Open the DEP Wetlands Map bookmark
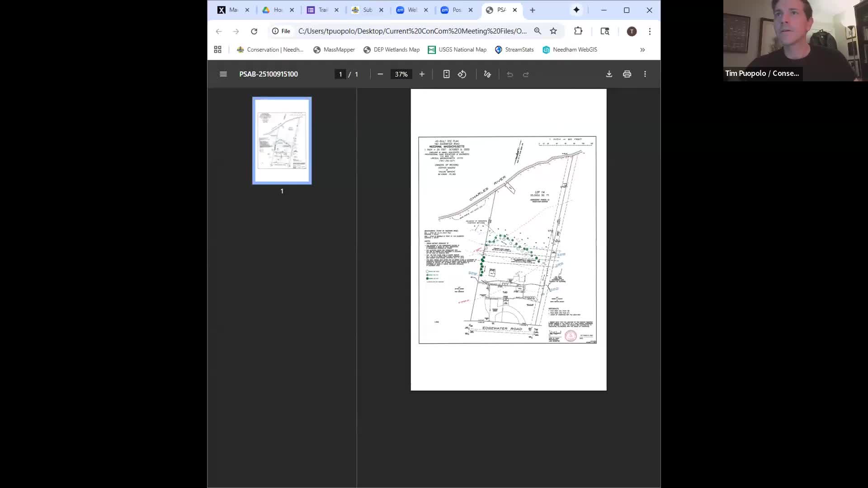The width and height of the screenshot is (868, 488). (x=392, y=50)
